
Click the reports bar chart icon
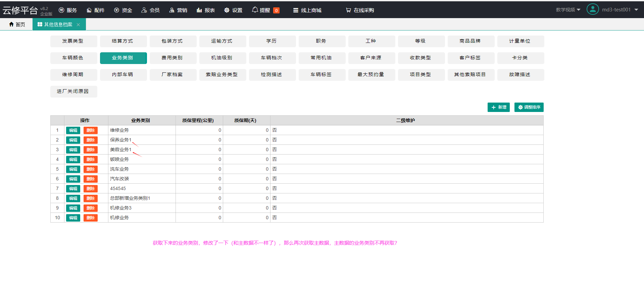click(x=199, y=10)
